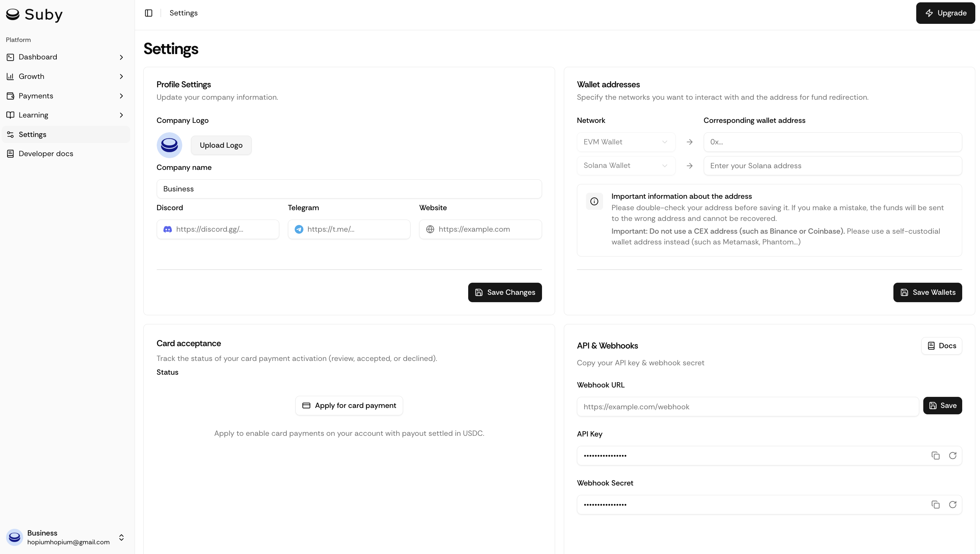
Task: Focus the Webhook URL input field
Action: [x=747, y=407]
